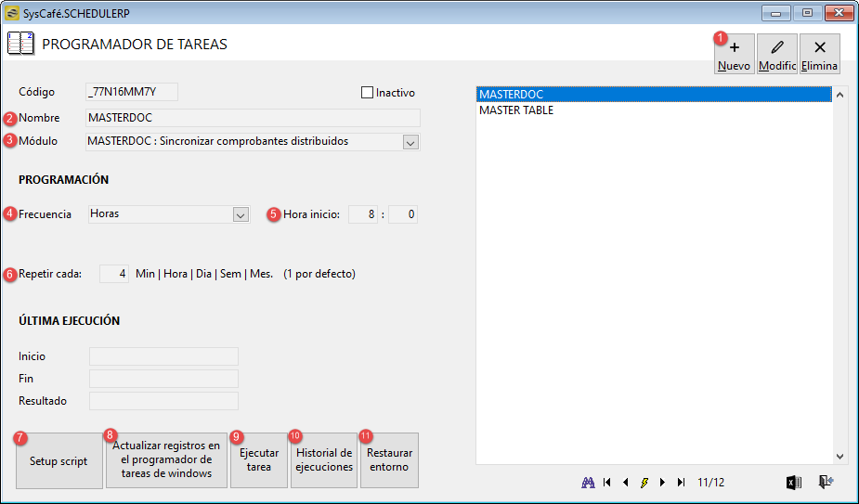The width and height of the screenshot is (859, 504).
Task: Click the Repetir cada number field
Action: point(114,274)
